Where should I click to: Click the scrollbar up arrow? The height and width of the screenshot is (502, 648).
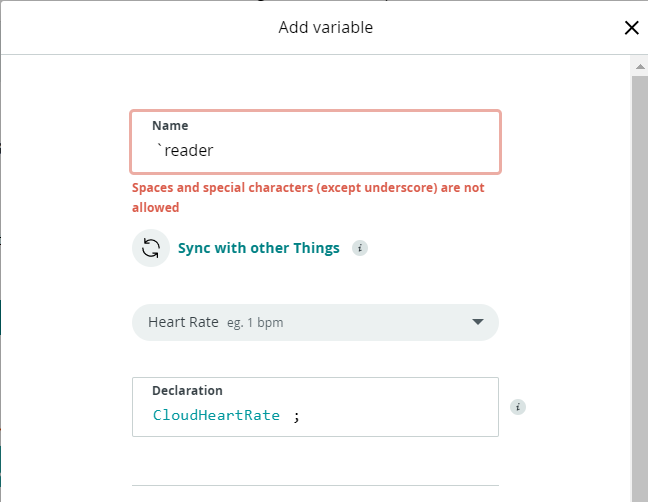click(x=639, y=65)
